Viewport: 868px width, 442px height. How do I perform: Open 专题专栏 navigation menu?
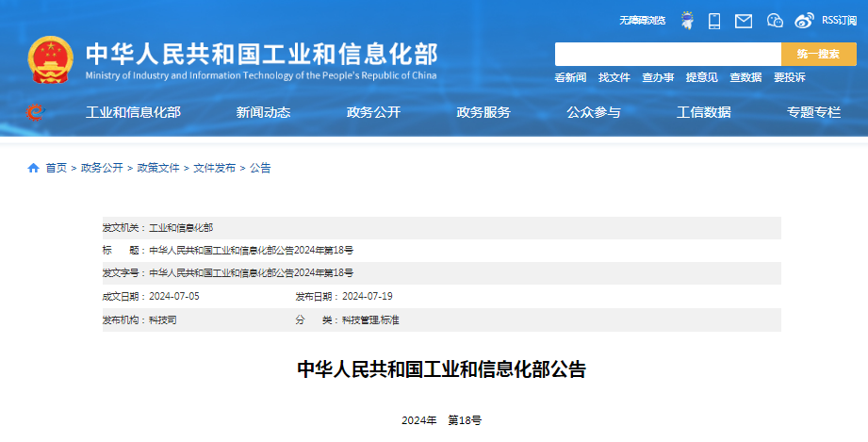[813, 112]
